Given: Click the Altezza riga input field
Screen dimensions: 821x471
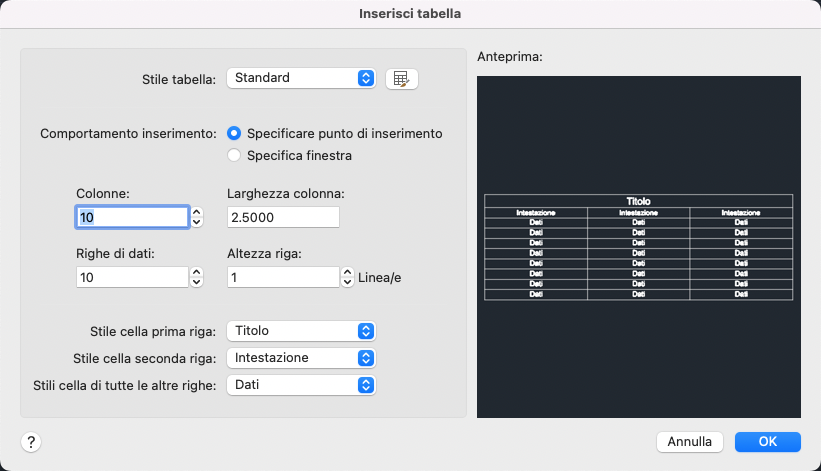Looking at the screenshot, I should [284, 277].
